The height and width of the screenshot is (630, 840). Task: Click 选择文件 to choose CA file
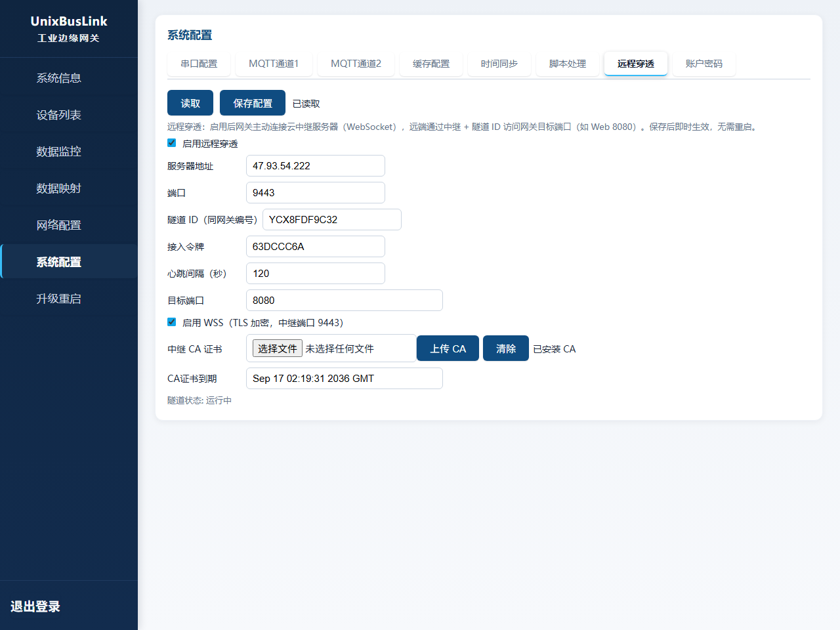(x=278, y=348)
